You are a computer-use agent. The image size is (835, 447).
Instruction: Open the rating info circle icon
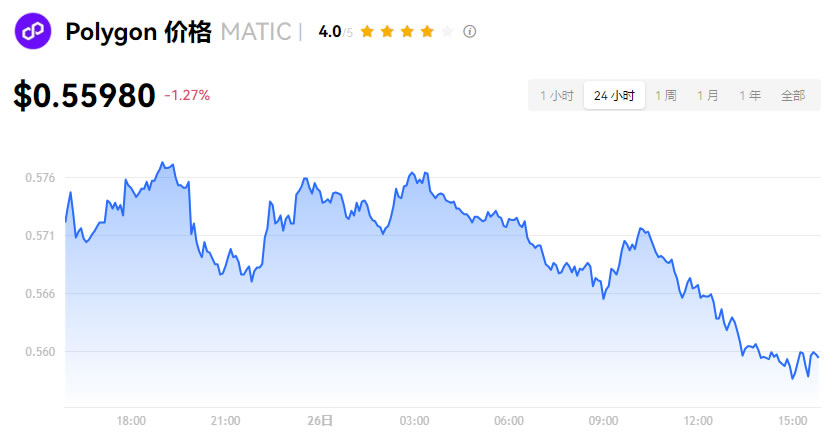click(x=470, y=32)
